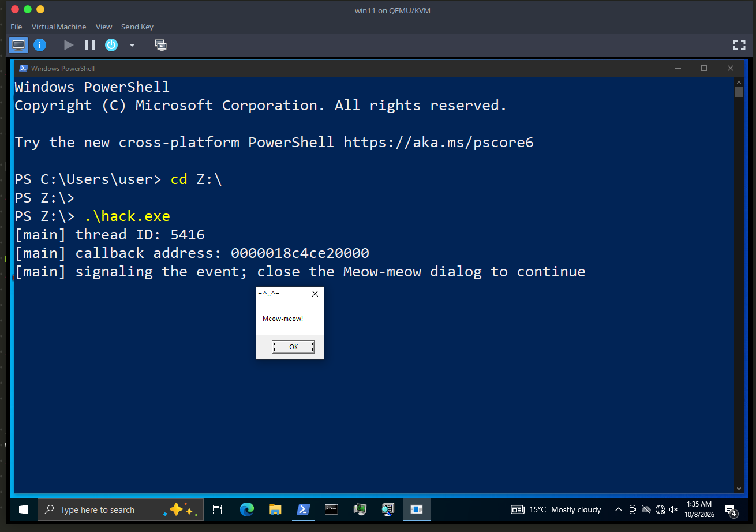Minimize the Windows PowerShell window
Viewport: 756px width, 532px height.
point(678,68)
